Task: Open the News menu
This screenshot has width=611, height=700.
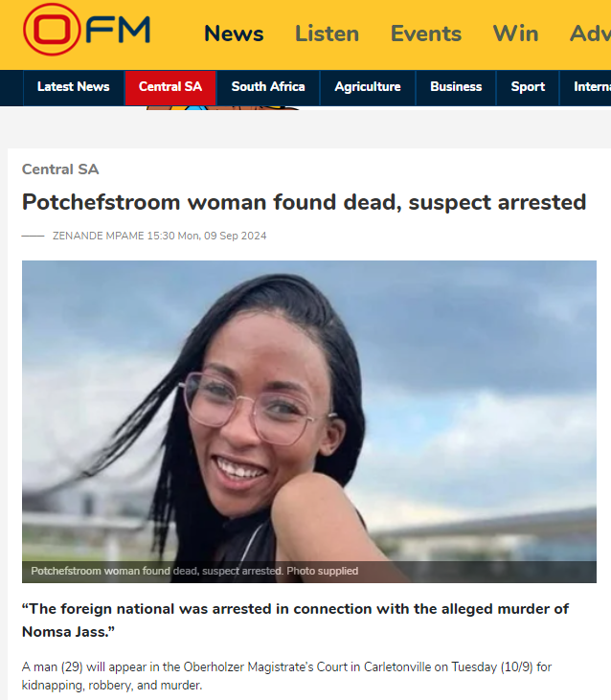Action: tap(234, 34)
